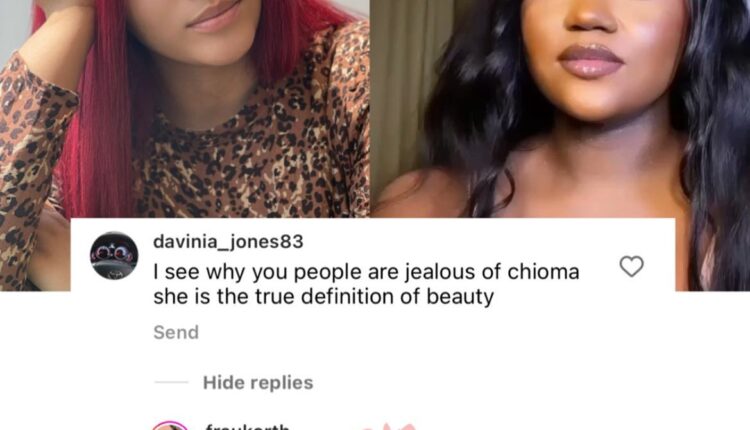The width and height of the screenshot is (750, 430).
Task: Tap the partially visible story-ring avatar at bottom
Action: point(170,426)
